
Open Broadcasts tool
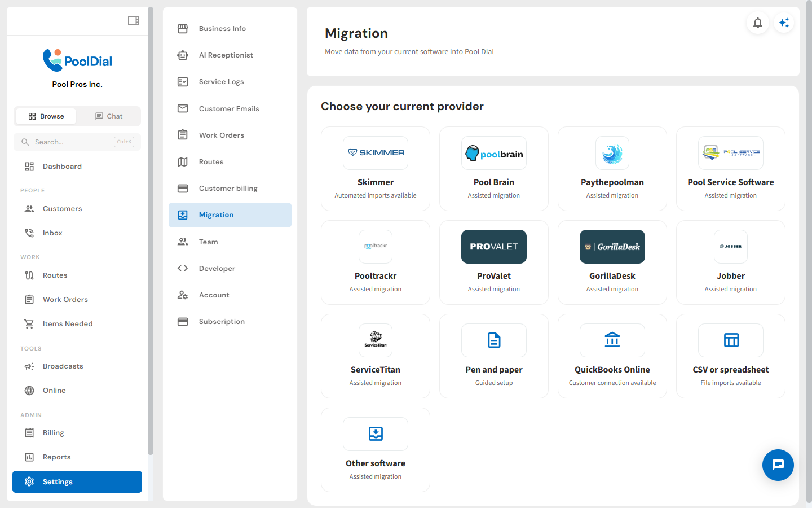click(77, 366)
